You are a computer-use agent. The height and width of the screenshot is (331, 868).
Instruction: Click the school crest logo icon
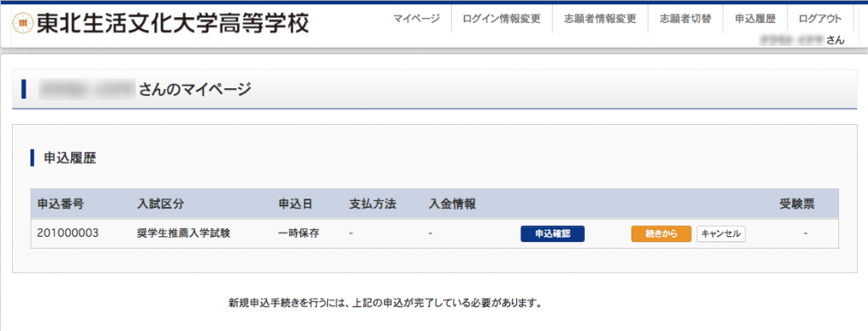(x=23, y=23)
